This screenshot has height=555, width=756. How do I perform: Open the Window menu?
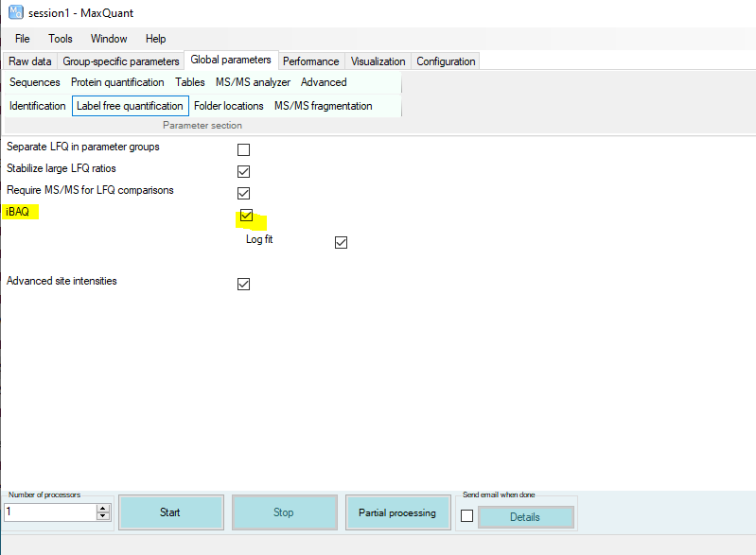(109, 39)
